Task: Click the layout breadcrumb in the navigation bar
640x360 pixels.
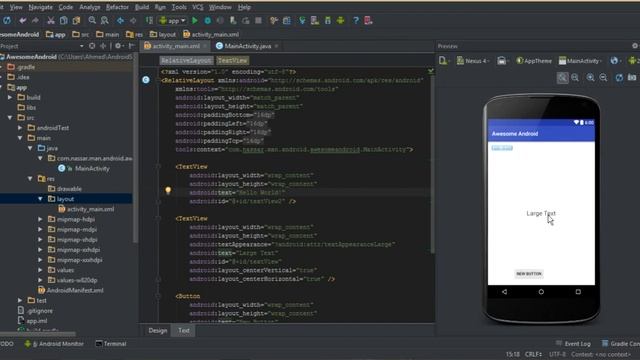Action: point(162,35)
